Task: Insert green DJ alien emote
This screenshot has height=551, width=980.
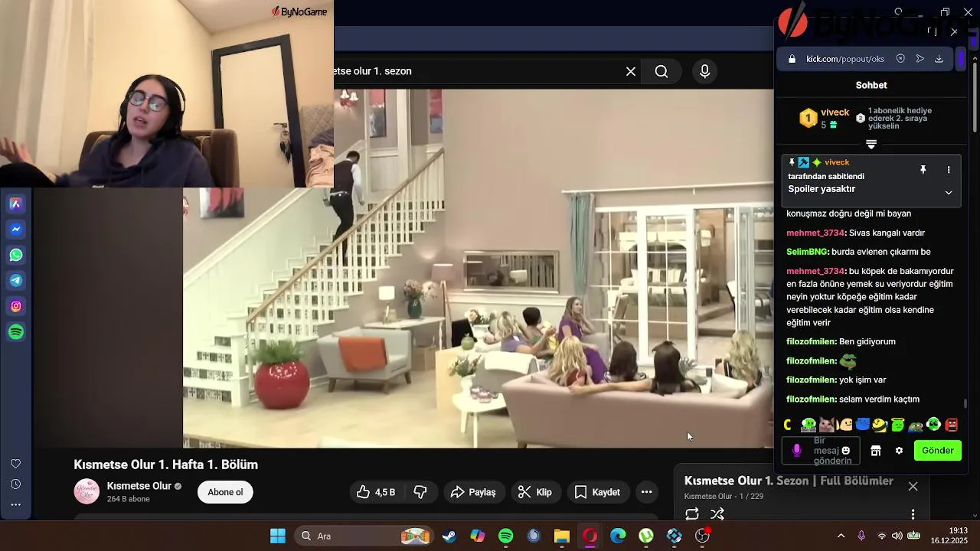Action: pyautogui.click(x=808, y=425)
